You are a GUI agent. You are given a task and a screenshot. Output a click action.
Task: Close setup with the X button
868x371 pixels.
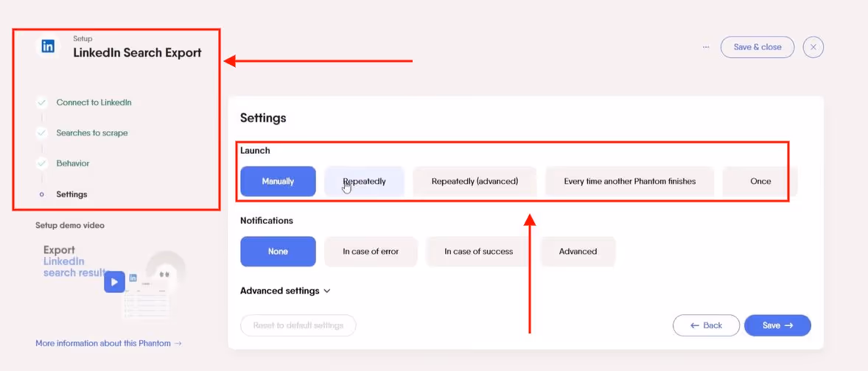tap(813, 47)
